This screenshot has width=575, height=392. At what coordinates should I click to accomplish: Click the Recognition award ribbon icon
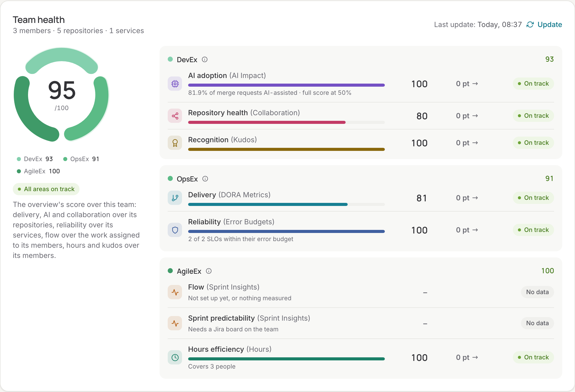click(175, 143)
